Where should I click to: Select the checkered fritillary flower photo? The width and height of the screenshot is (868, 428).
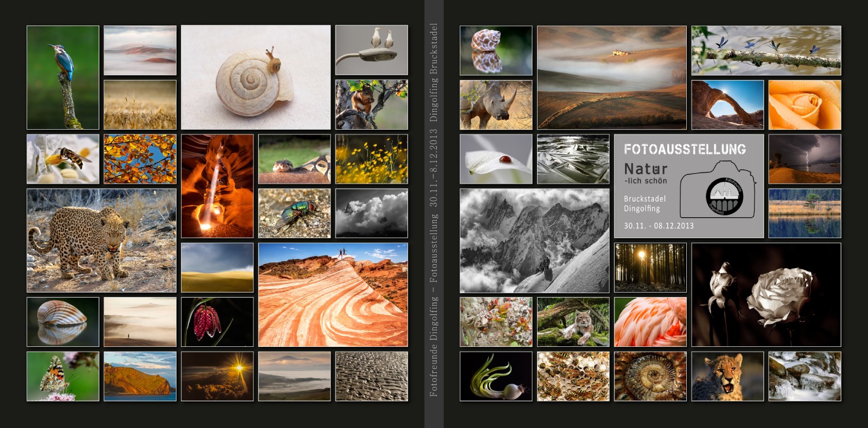click(x=218, y=322)
